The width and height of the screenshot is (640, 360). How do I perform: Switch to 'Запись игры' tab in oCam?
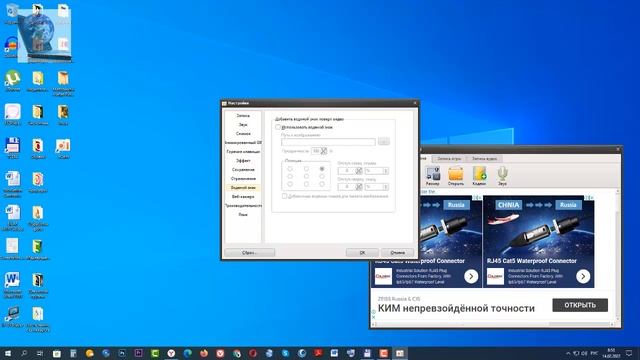pyautogui.click(x=449, y=158)
